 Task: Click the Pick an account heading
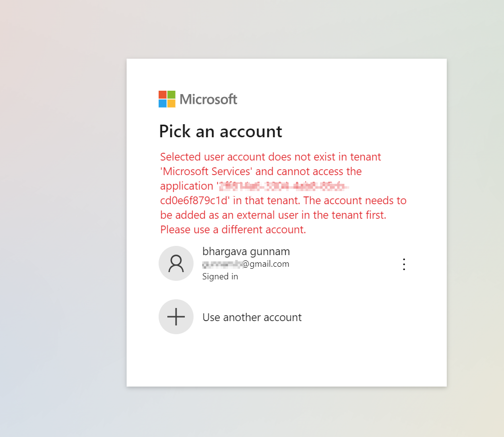click(221, 131)
